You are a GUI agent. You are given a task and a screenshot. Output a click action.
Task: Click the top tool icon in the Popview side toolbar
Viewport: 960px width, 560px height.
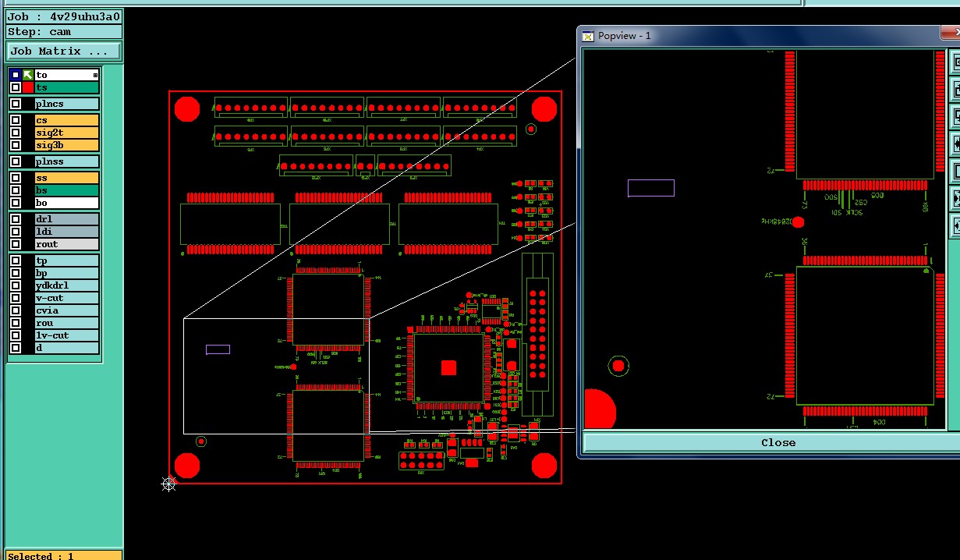click(x=955, y=62)
